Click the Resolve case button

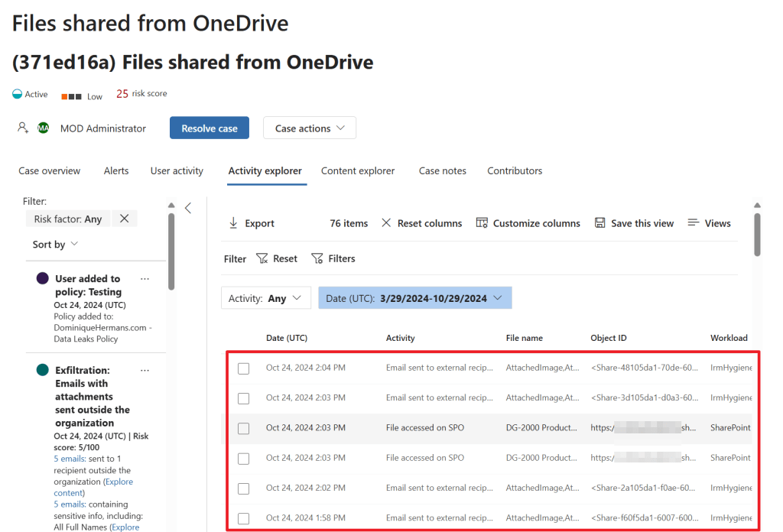click(210, 128)
